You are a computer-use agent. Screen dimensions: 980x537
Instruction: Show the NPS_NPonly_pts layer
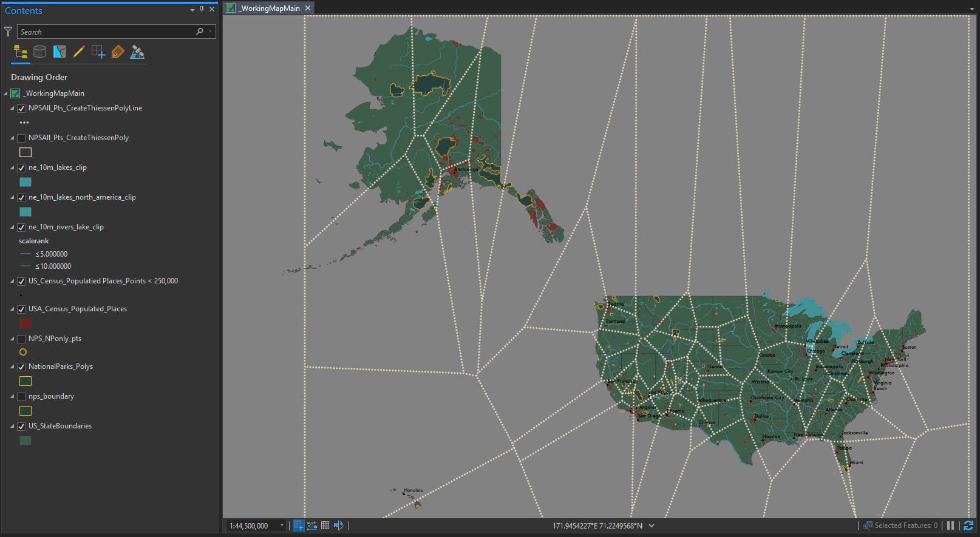point(22,339)
